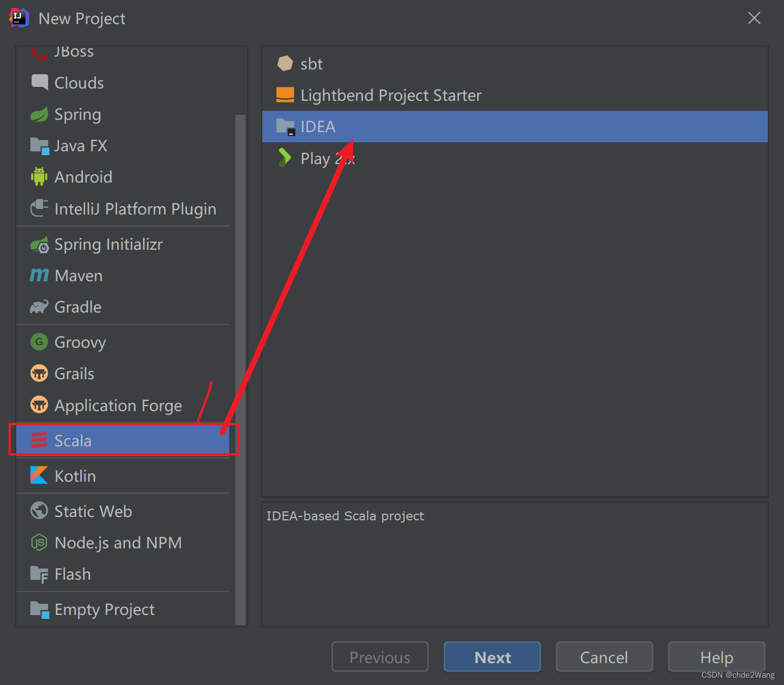Click the Lightbend Project Starter icon

[285, 95]
